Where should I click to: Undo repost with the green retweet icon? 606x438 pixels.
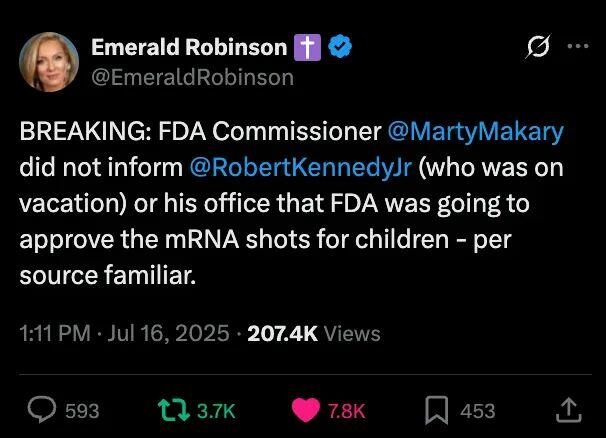pos(174,410)
